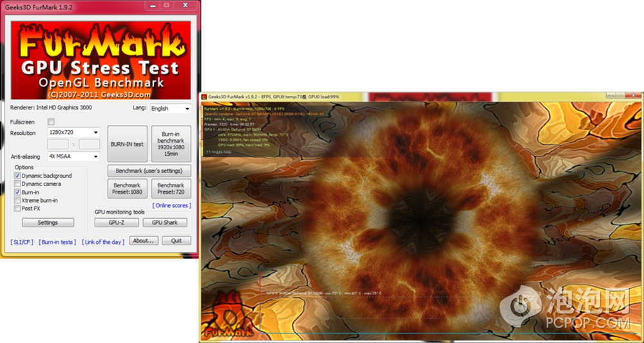Enable Xtreme burn-in option
The width and height of the screenshot is (644, 343).
tap(17, 200)
